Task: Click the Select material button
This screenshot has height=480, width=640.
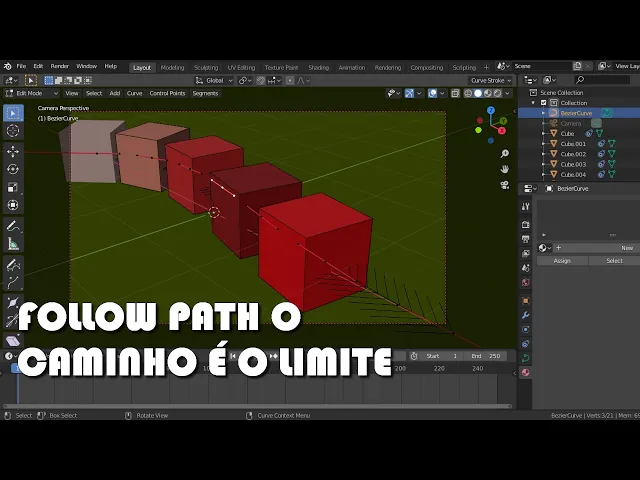Action: 614,261
